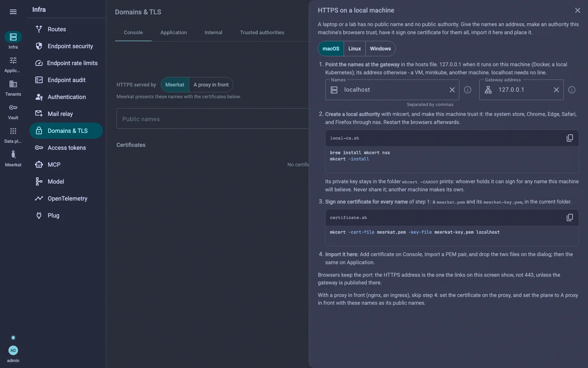This screenshot has width=588, height=368.
Task: Open the MCP settings page
Action: coord(66,164)
